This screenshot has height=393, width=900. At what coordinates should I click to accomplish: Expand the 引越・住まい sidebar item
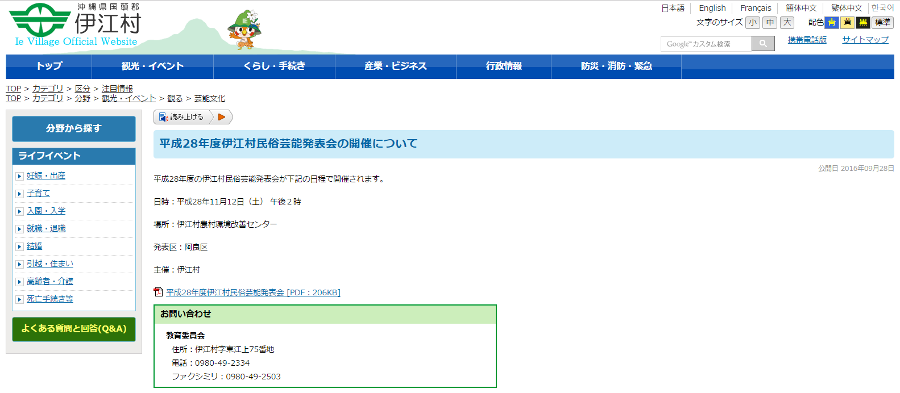(x=49, y=264)
